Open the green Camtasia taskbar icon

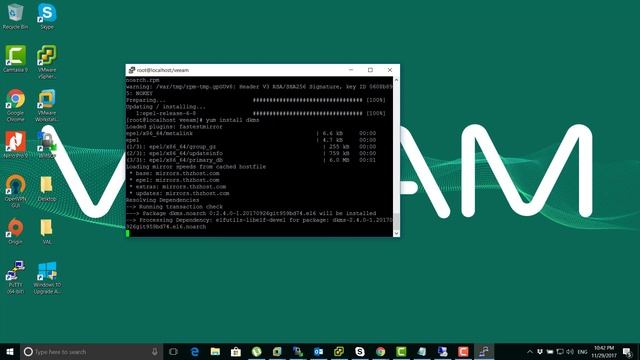401,351
